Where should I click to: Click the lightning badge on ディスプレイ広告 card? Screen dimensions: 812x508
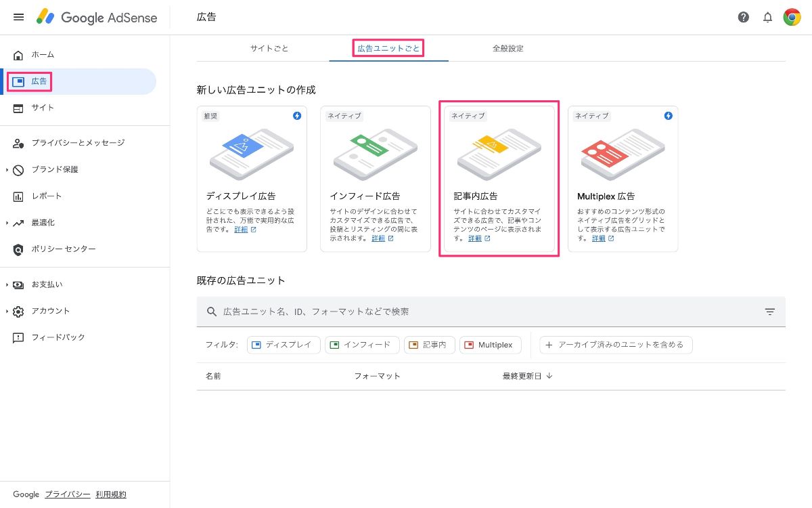[x=297, y=116]
